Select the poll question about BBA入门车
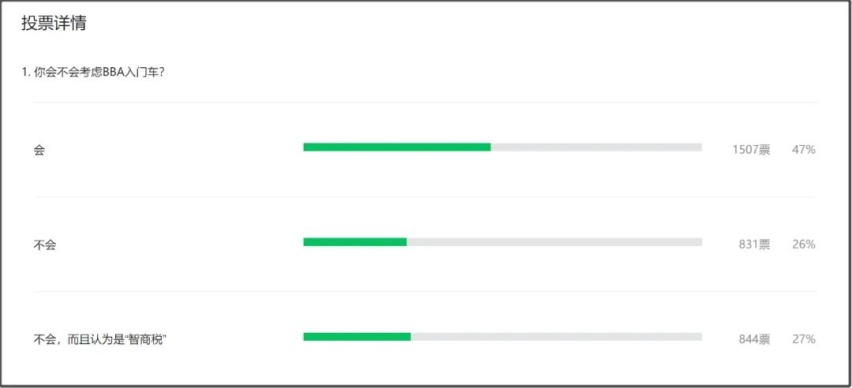The image size is (852, 388). click(93, 72)
